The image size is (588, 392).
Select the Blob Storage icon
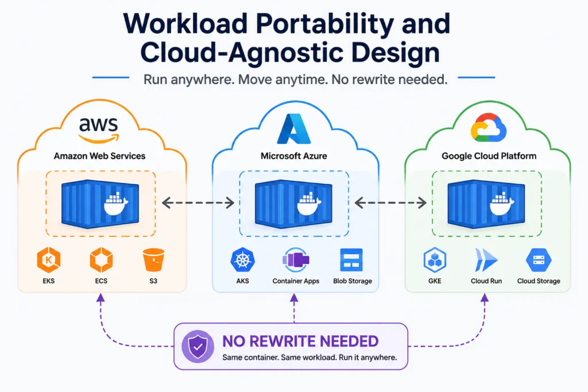click(x=351, y=260)
